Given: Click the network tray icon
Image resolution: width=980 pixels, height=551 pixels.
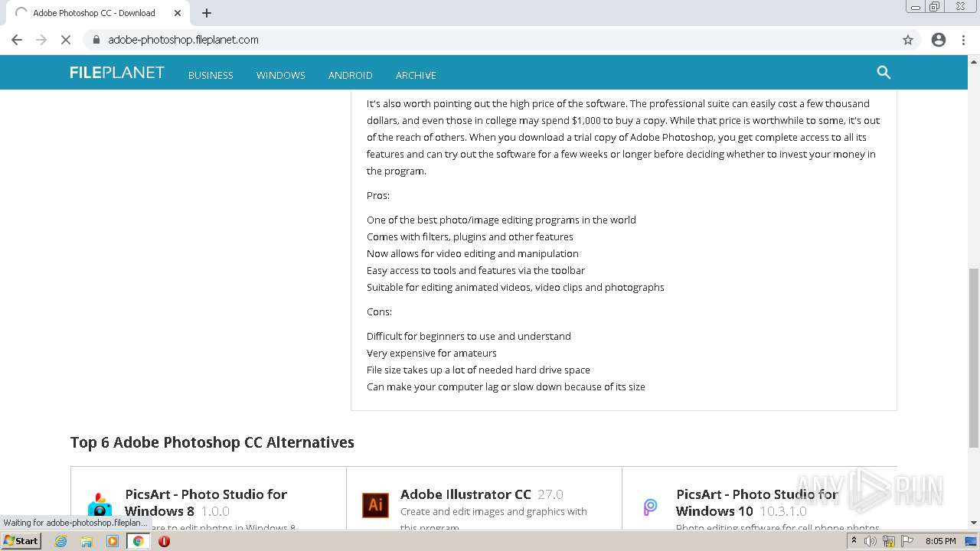Looking at the screenshot, I should pos(889,541).
